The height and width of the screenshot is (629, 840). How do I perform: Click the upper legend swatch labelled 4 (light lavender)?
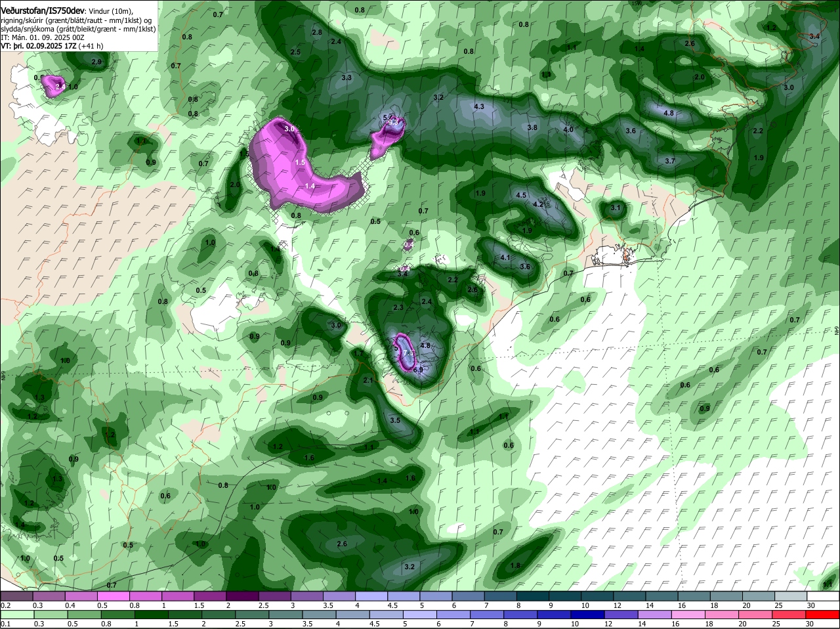click(371, 596)
